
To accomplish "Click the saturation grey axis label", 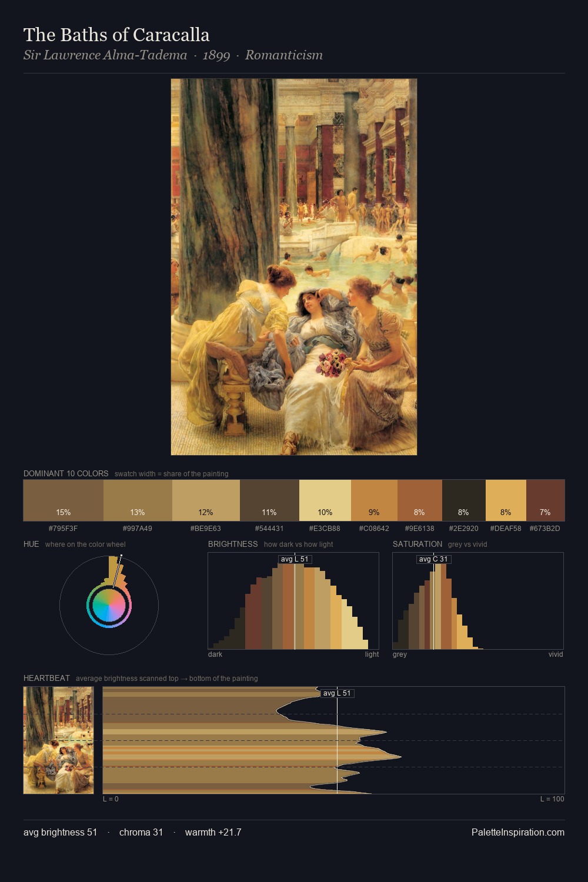I will [400, 654].
